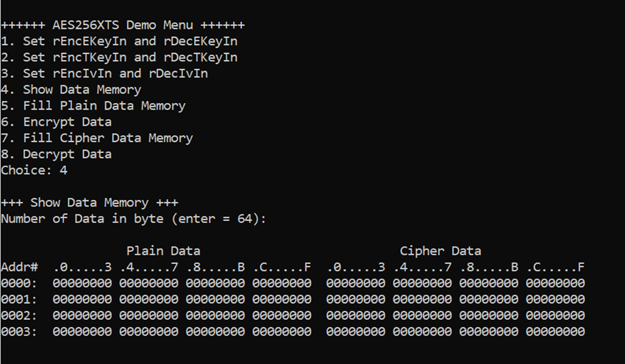Click the Decrypt Data menu line
This screenshot has width=625, height=364.
point(56,154)
